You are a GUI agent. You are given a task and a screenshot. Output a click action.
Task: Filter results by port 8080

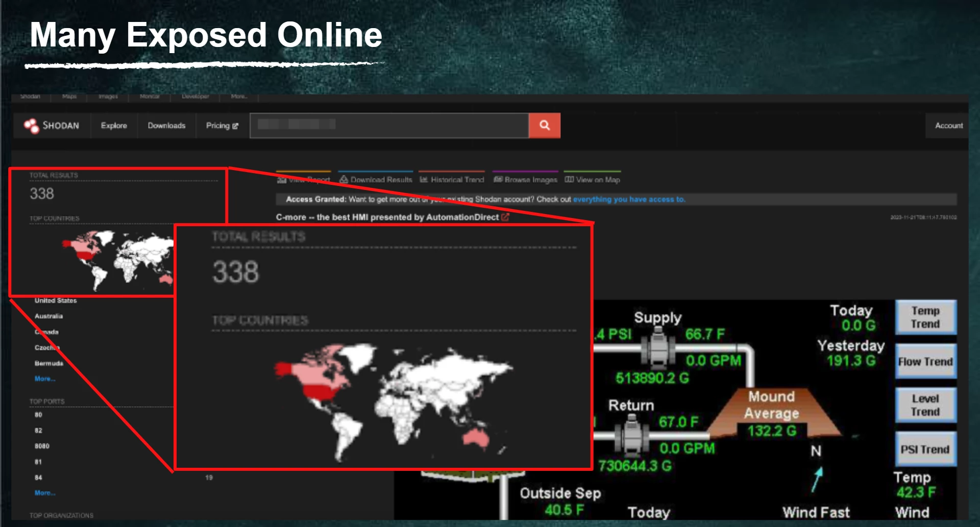pyautogui.click(x=42, y=446)
